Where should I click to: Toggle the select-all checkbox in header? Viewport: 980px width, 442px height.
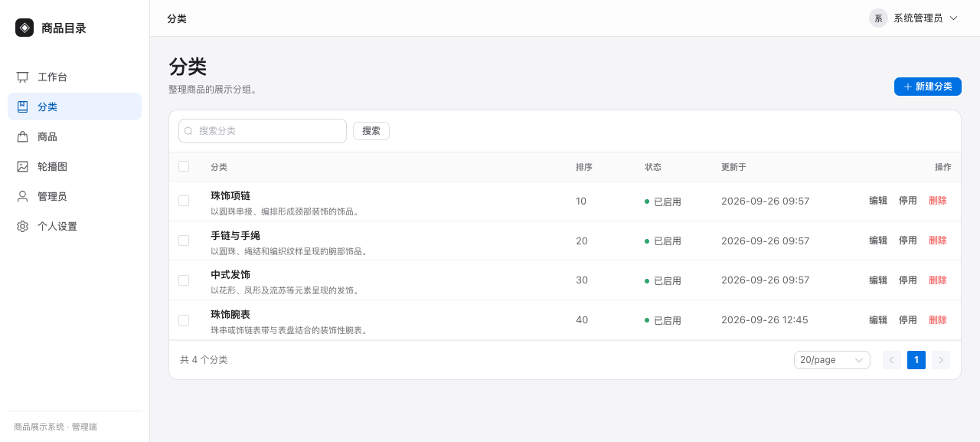(x=184, y=166)
